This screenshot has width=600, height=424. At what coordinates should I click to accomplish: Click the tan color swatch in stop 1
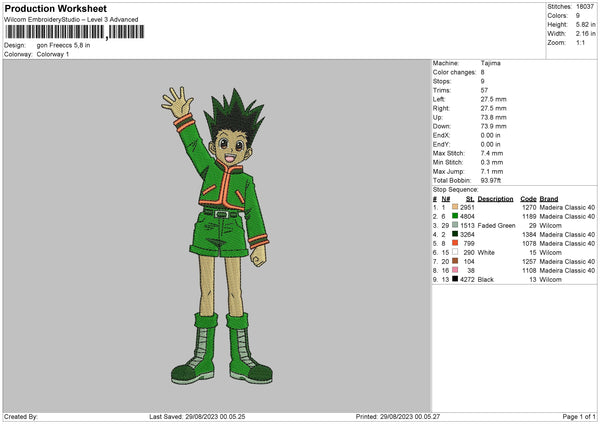(455, 206)
